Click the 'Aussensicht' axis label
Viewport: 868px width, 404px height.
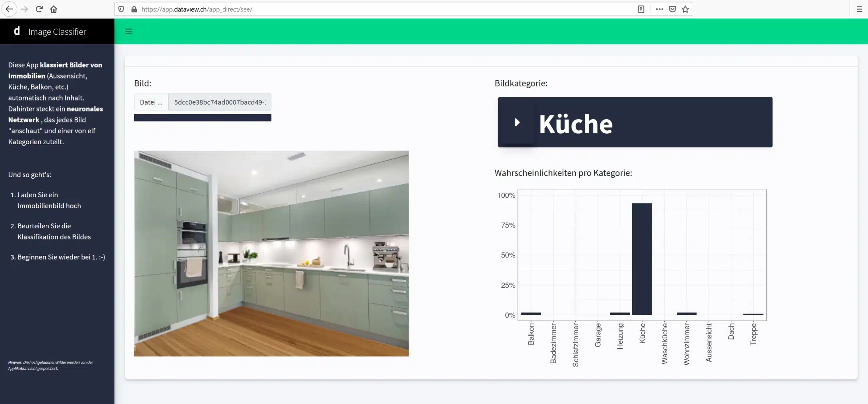pos(709,342)
